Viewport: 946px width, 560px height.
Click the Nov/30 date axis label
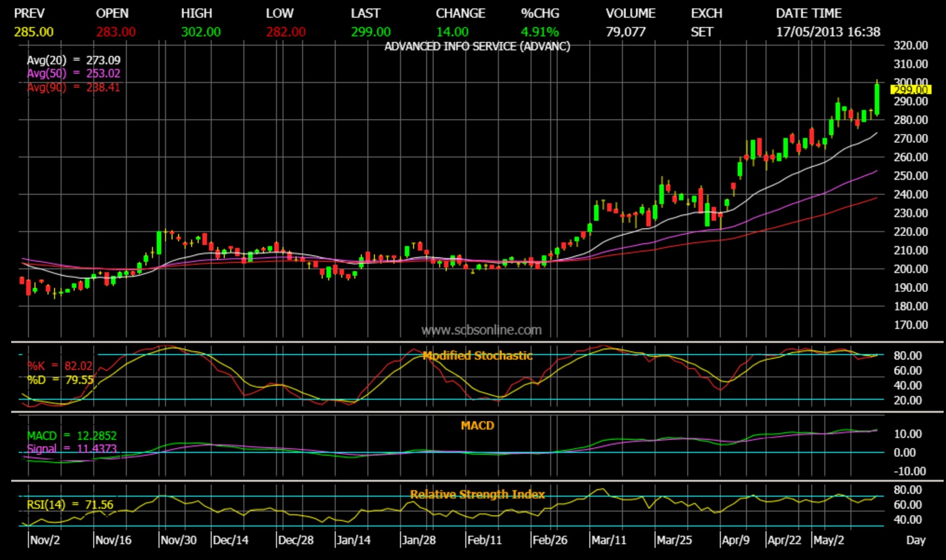pos(179,540)
